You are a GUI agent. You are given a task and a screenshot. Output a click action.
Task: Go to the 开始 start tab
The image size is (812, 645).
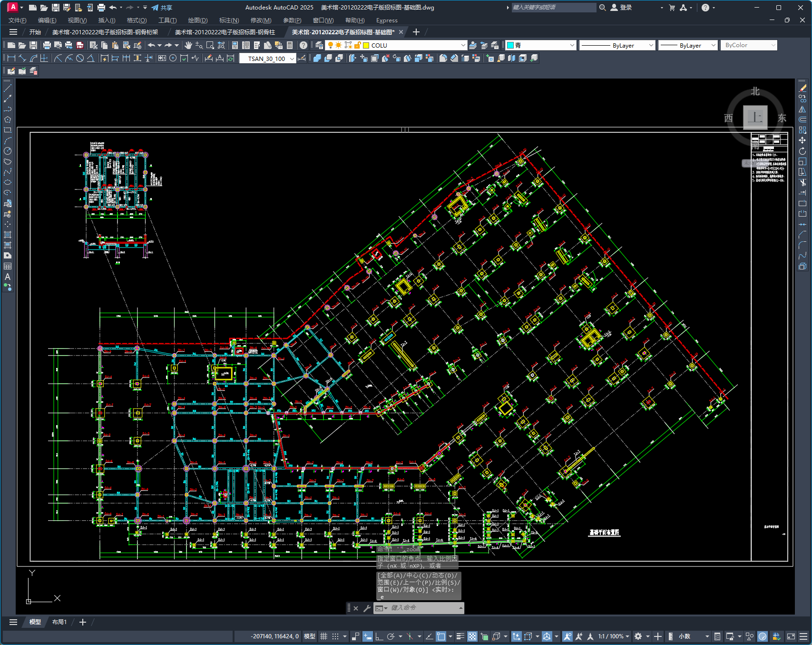pos(35,32)
